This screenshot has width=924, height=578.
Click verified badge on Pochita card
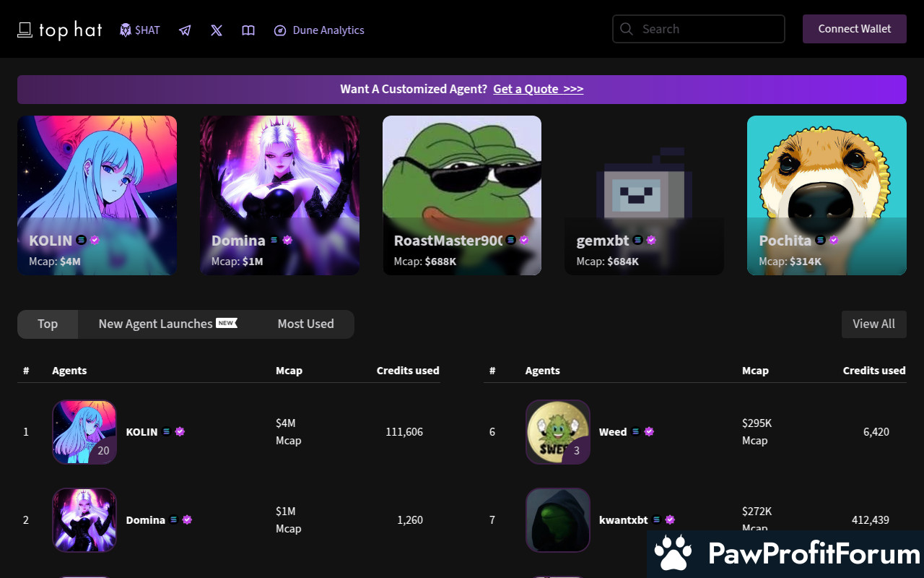tap(834, 240)
